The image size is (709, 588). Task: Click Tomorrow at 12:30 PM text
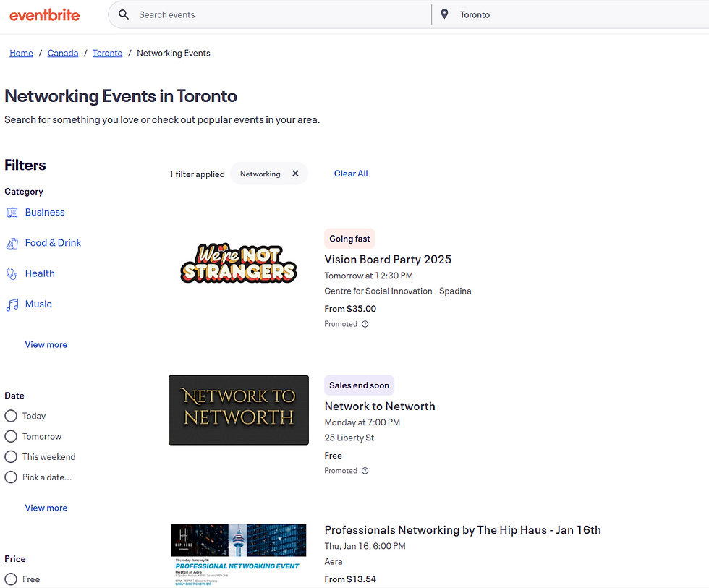(368, 276)
